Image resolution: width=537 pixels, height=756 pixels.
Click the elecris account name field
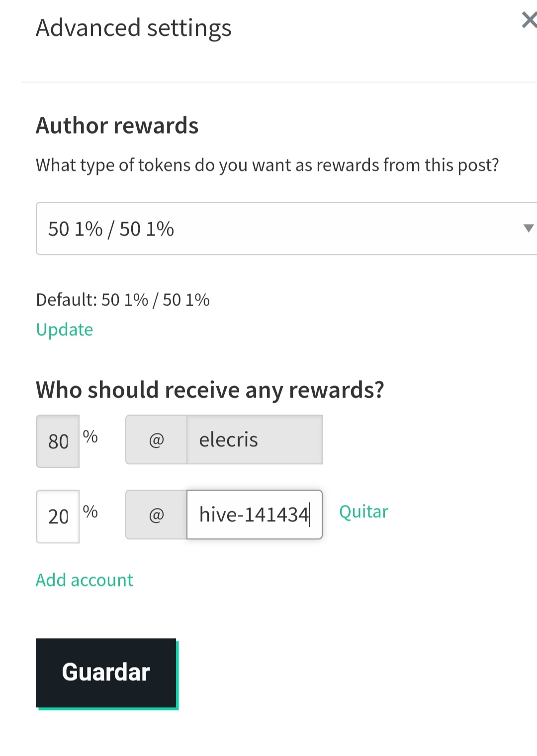click(x=255, y=439)
